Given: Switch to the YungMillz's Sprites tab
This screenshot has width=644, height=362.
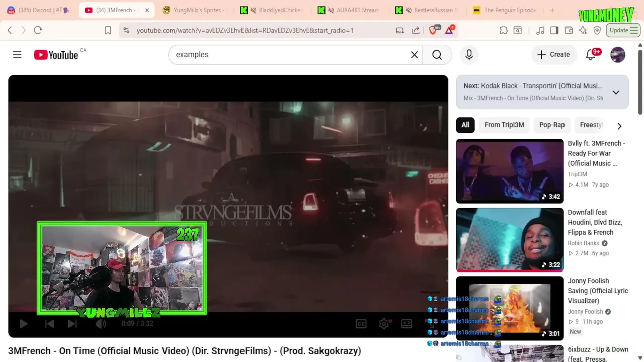Looking at the screenshot, I should point(194,10).
